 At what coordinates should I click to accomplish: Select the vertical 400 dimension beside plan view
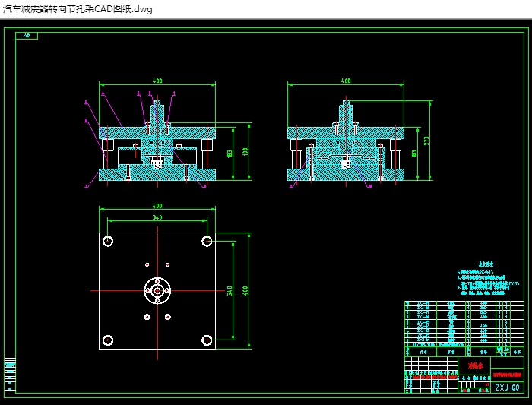(x=245, y=290)
